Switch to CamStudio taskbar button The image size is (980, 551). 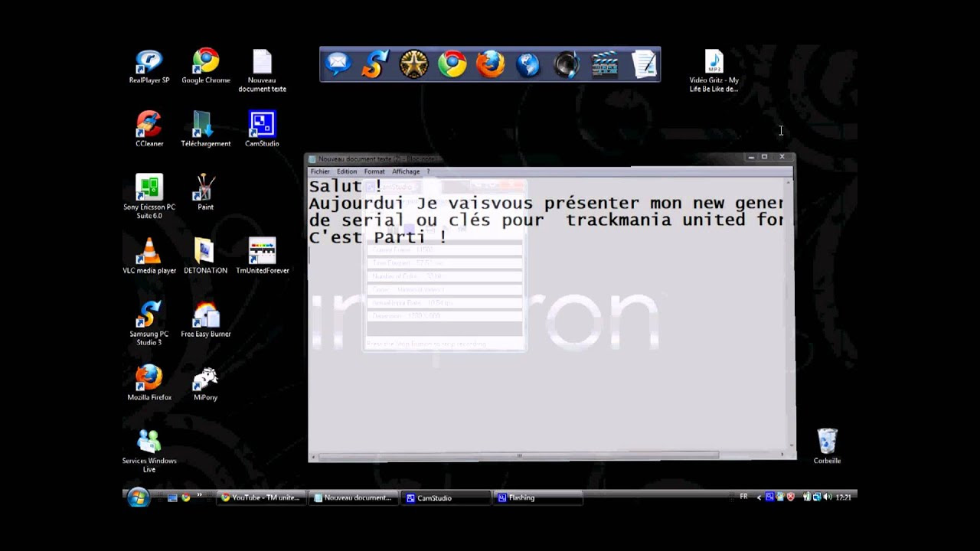pyautogui.click(x=446, y=497)
